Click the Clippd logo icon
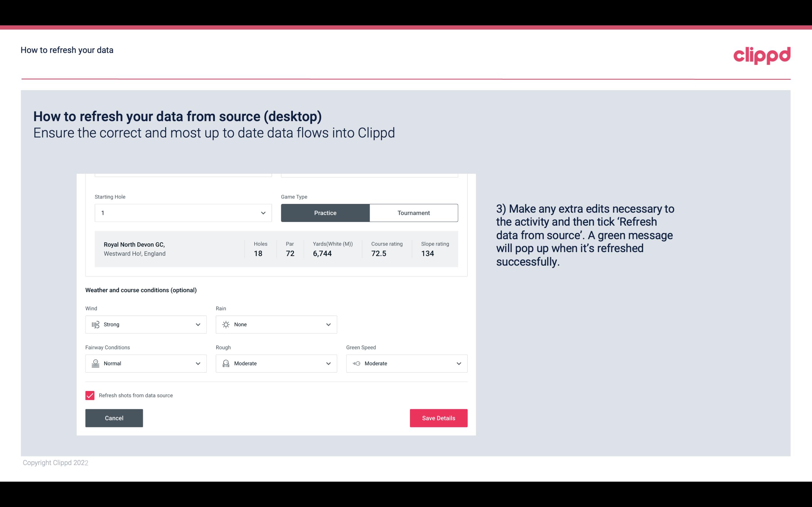 pos(762,54)
